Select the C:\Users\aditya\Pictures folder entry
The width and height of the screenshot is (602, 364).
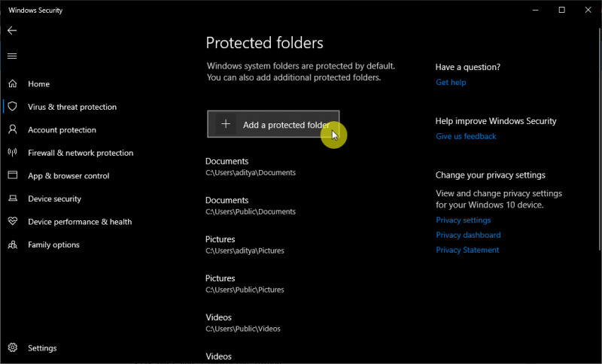point(245,244)
